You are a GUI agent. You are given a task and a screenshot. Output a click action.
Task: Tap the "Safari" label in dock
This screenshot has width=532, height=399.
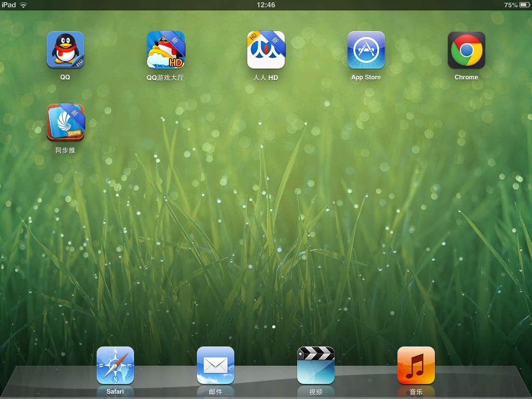pyautogui.click(x=115, y=392)
